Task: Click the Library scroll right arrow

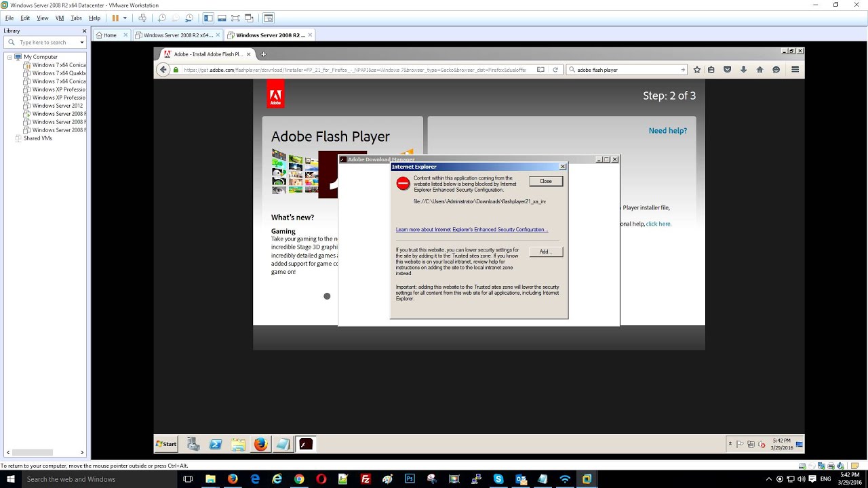Action: [83, 452]
